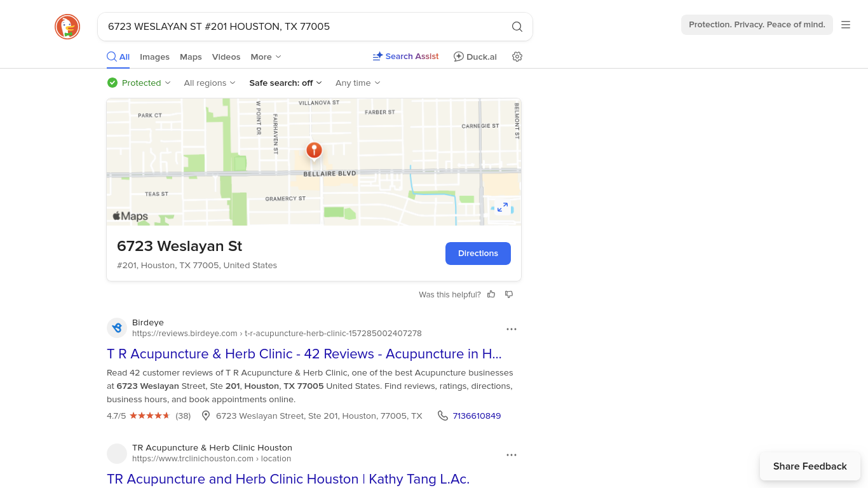Expand the Any time filter

tap(358, 83)
